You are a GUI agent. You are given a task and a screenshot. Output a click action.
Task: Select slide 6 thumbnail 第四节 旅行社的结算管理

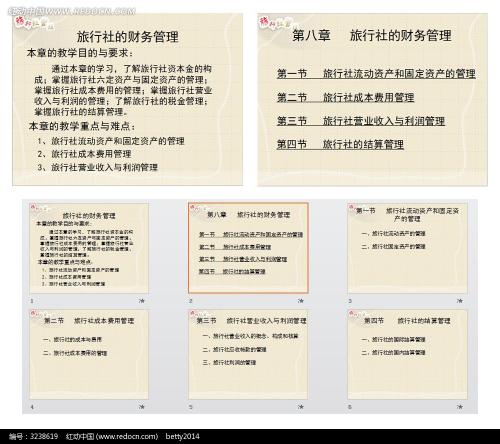coord(407,354)
